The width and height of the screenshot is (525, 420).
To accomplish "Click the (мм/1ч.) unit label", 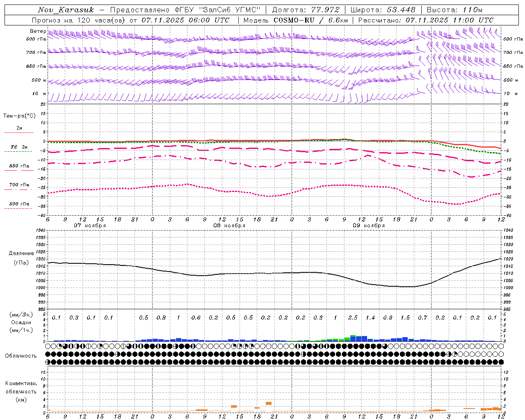I will click(21, 331).
